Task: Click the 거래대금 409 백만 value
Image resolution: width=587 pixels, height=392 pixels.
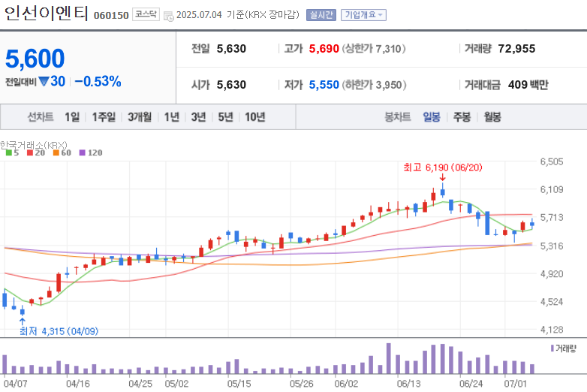Action: point(528,85)
